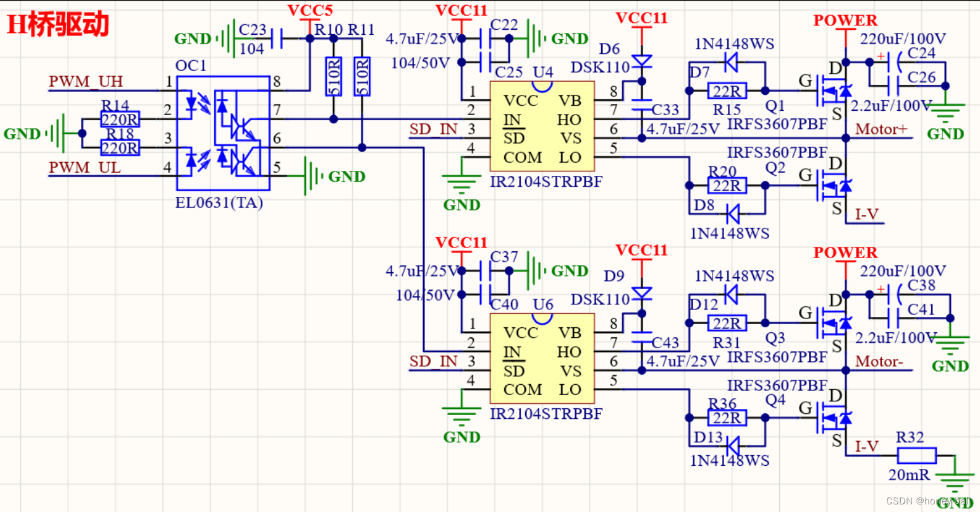980x512 pixels.
Task: Click the I-V label below Q2
Action: pyautogui.click(x=867, y=215)
